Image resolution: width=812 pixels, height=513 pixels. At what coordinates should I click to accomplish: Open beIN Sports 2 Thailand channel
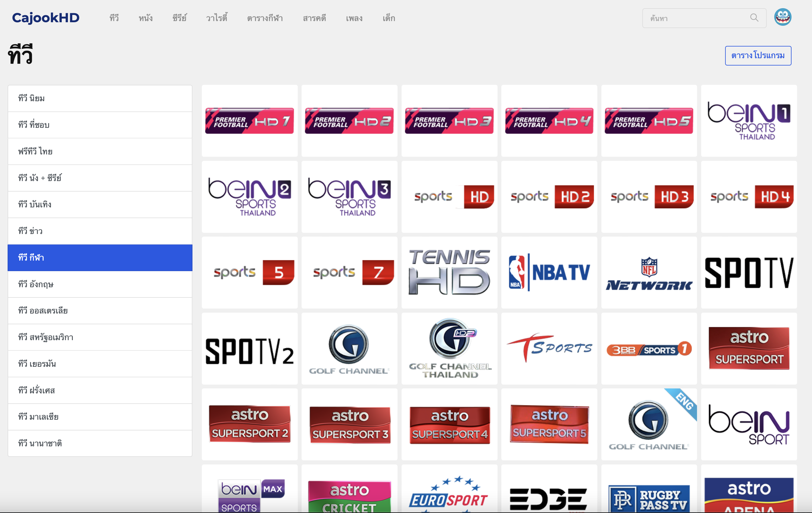(x=250, y=197)
